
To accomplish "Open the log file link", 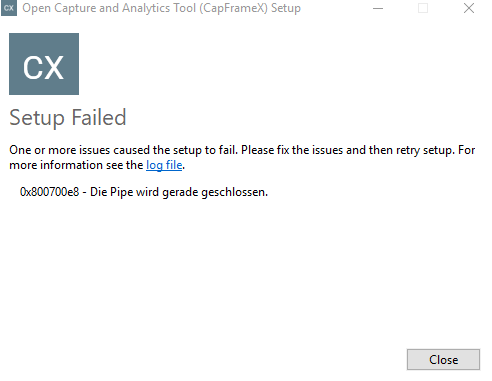I will coord(164,165).
